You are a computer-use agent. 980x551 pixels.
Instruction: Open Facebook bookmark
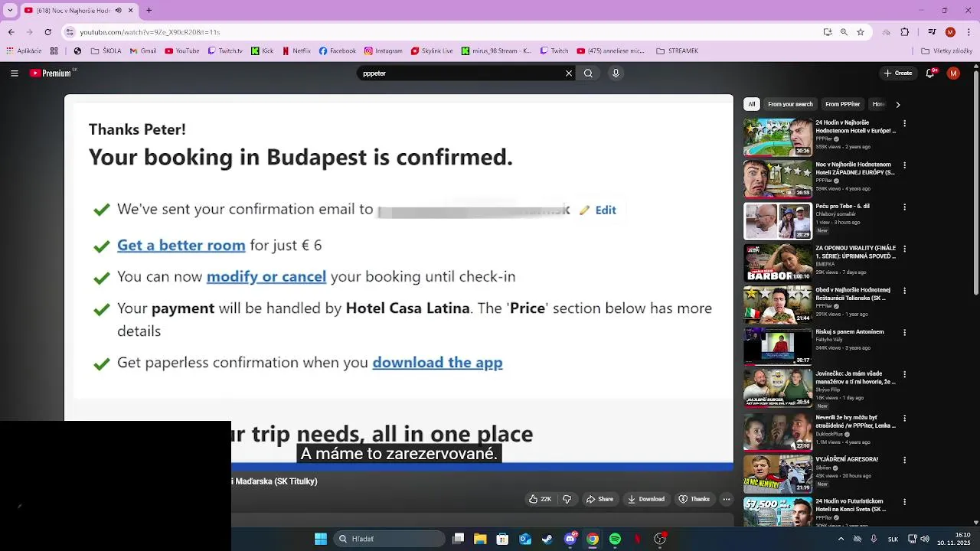[x=338, y=51]
